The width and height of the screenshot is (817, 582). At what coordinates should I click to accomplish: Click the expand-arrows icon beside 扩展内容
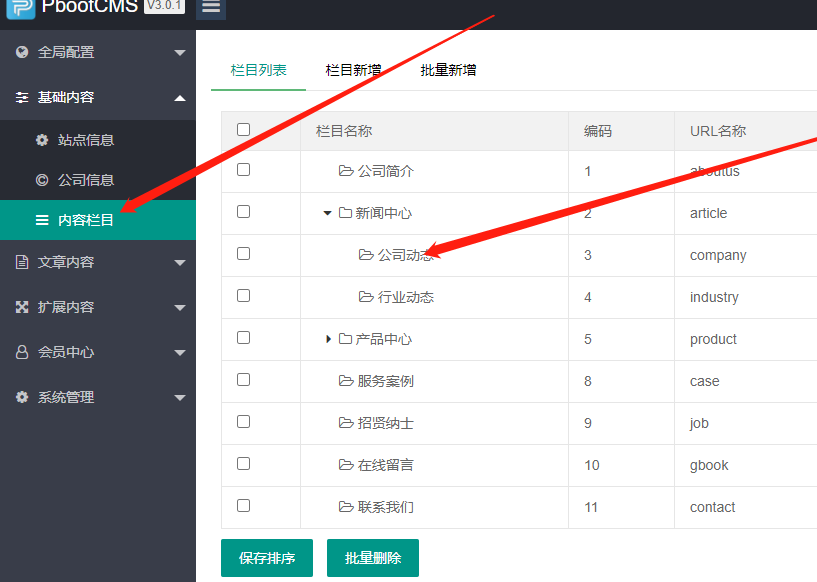(x=22, y=307)
